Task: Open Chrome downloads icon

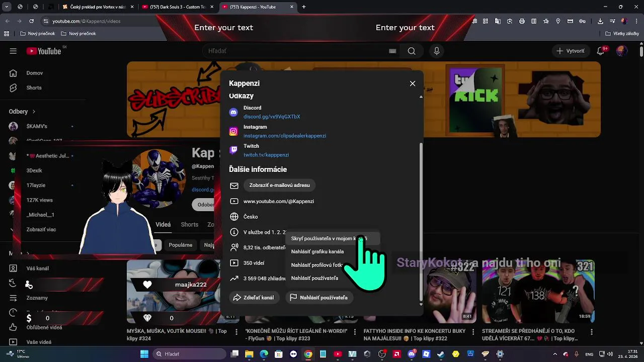Action: click(x=600, y=21)
